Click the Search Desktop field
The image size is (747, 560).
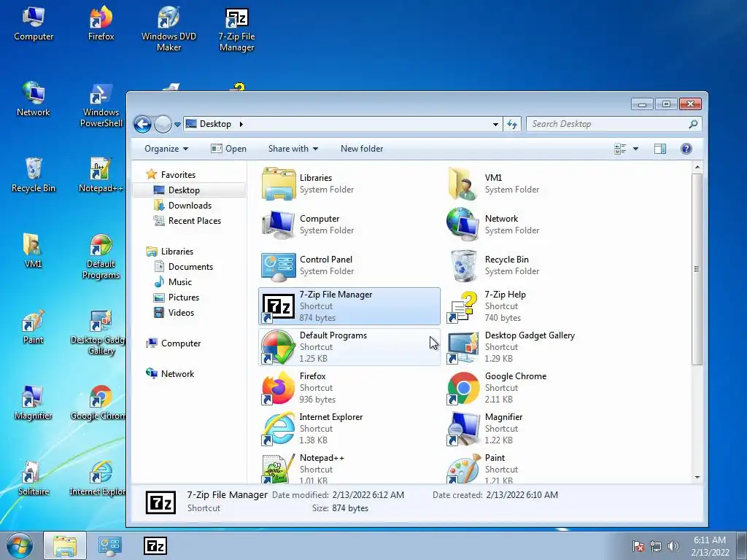[614, 124]
